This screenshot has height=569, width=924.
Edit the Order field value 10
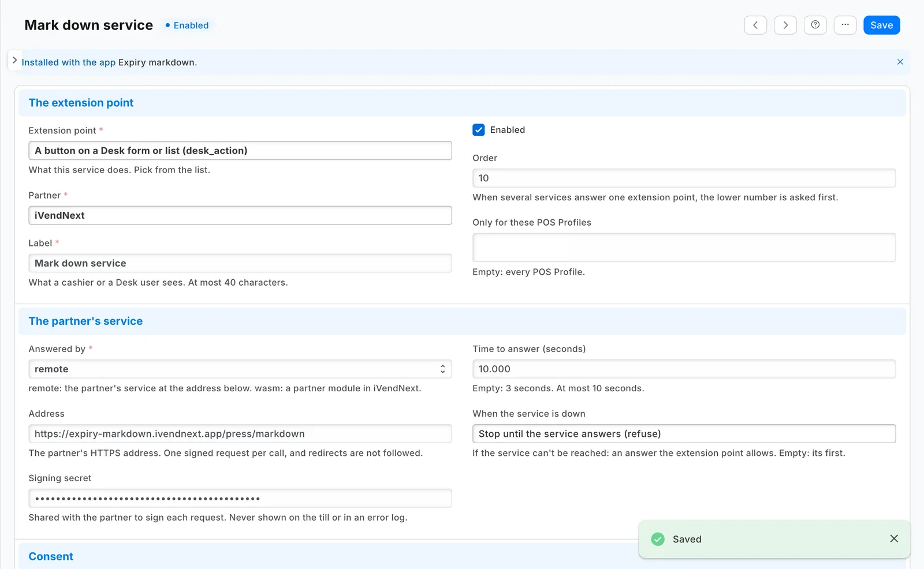(x=684, y=178)
